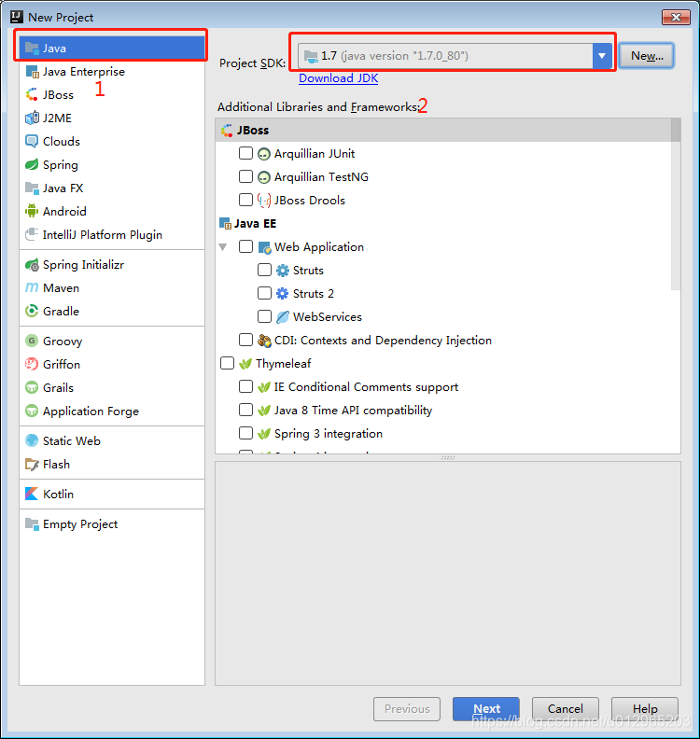Click the Web Application framework icon
This screenshot has height=739, width=700.
click(x=264, y=247)
